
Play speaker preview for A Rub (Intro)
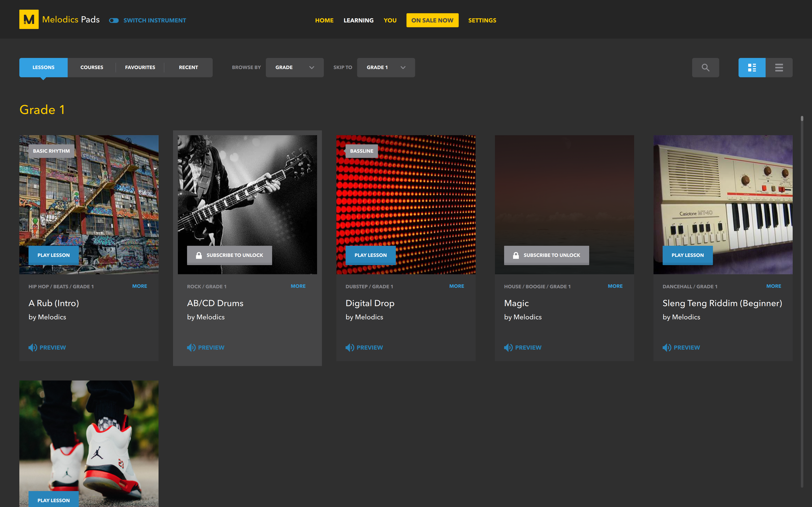click(33, 347)
